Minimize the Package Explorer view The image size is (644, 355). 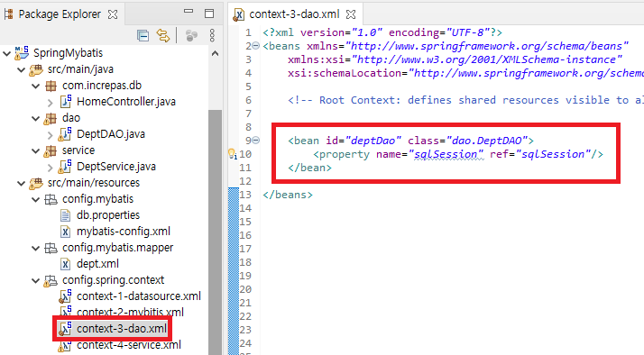[189, 12]
